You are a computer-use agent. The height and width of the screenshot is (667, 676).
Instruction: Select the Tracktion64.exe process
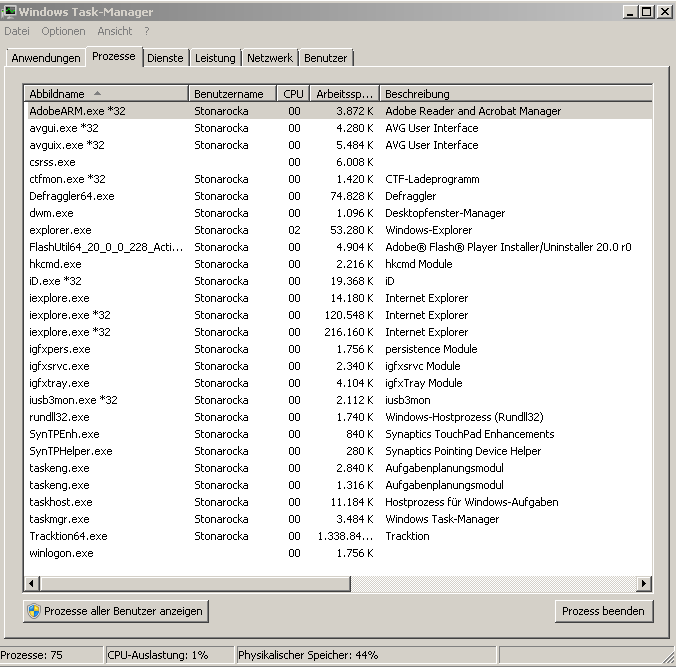(x=338, y=536)
